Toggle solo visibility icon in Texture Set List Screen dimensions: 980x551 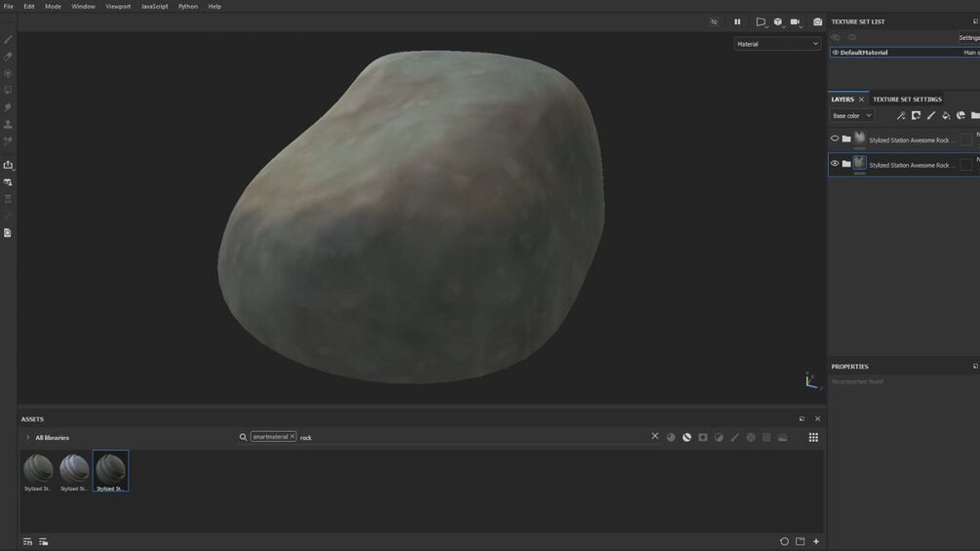pyautogui.click(x=836, y=37)
